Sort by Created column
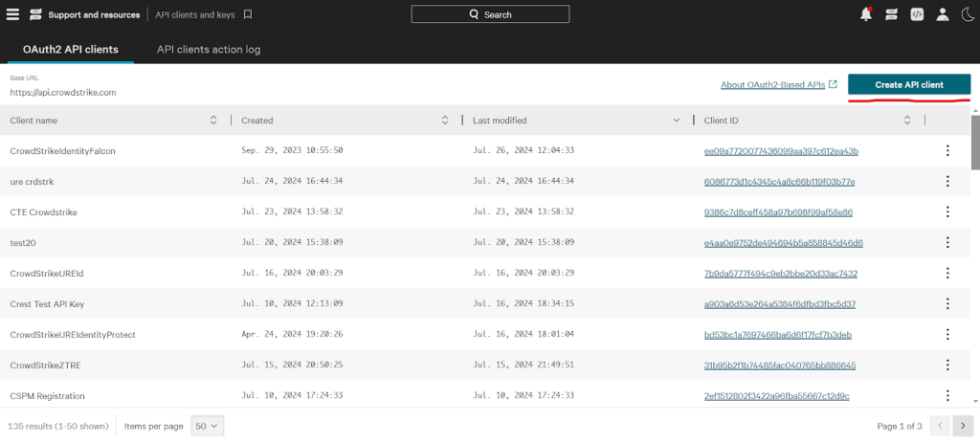Viewport: 980px width, 443px height. [445, 120]
